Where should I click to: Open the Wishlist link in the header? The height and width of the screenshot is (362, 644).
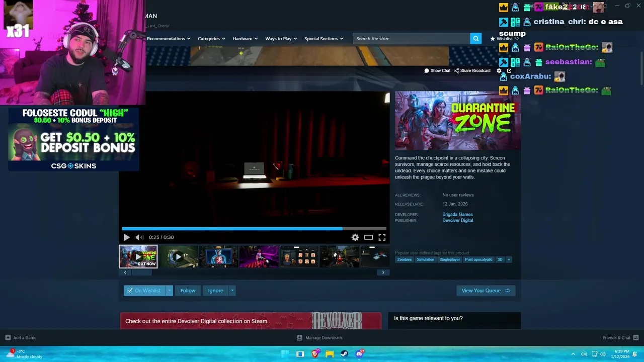coord(504,39)
